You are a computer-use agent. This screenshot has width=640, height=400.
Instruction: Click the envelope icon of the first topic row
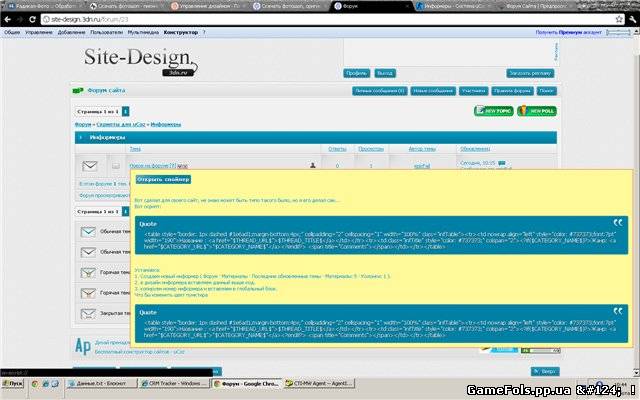tap(90, 166)
